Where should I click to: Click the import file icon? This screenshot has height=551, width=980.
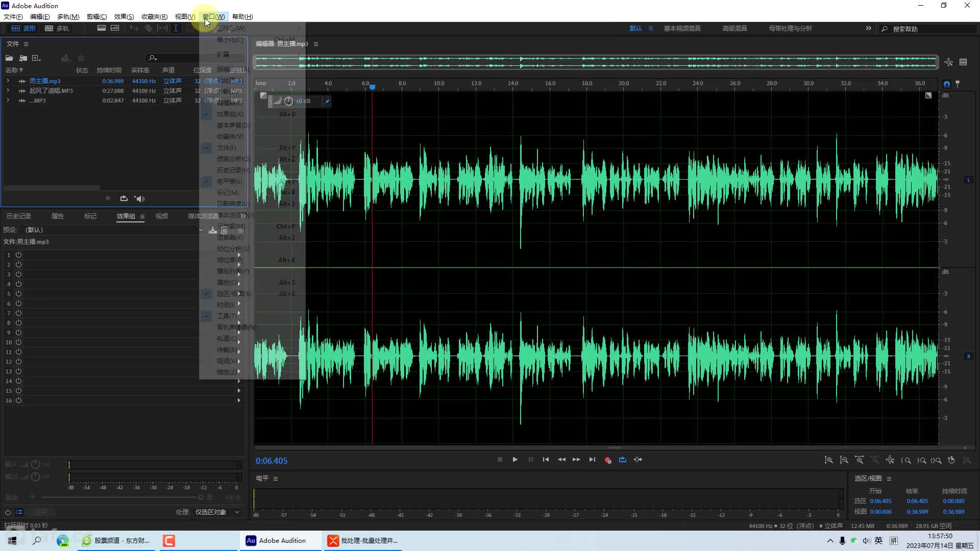(23, 58)
